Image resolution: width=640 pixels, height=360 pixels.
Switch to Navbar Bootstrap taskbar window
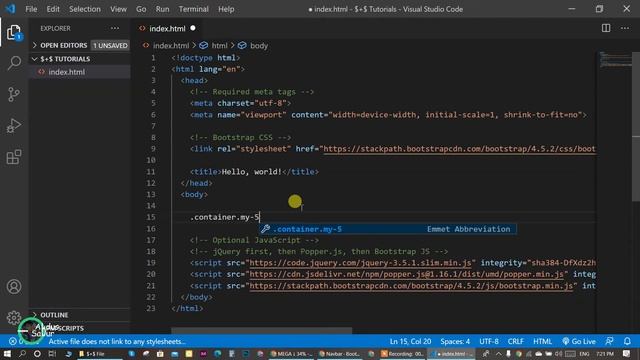tap(340, 354)
